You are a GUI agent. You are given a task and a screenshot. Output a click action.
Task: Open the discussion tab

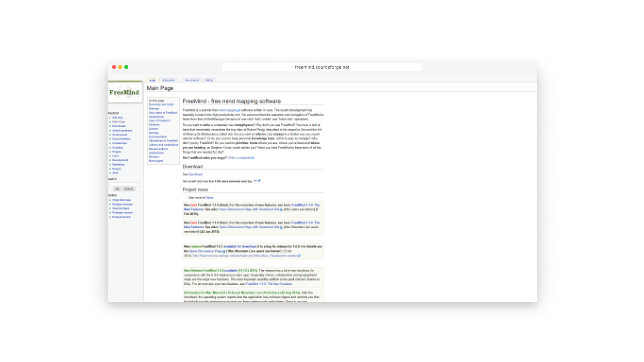[169, 80]
